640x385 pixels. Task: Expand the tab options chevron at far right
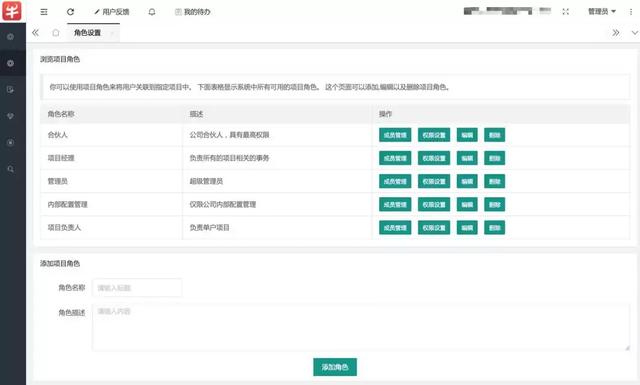[x=634, y=33]
